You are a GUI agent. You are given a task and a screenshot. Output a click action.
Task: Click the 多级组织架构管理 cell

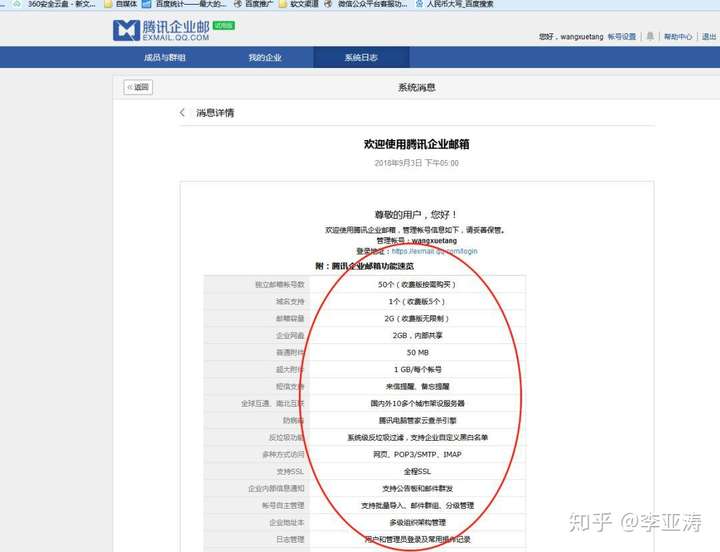coord(417,523)
